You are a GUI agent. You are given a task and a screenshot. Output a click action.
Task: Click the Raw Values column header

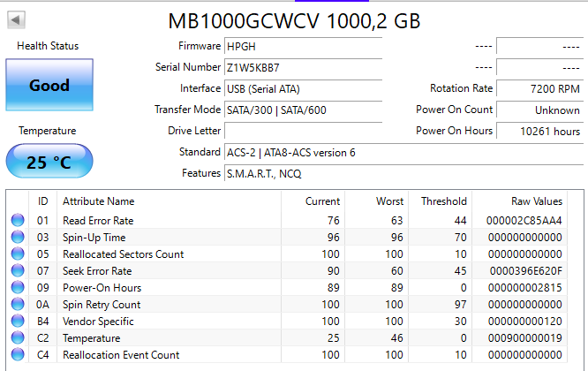coord(536,201)
